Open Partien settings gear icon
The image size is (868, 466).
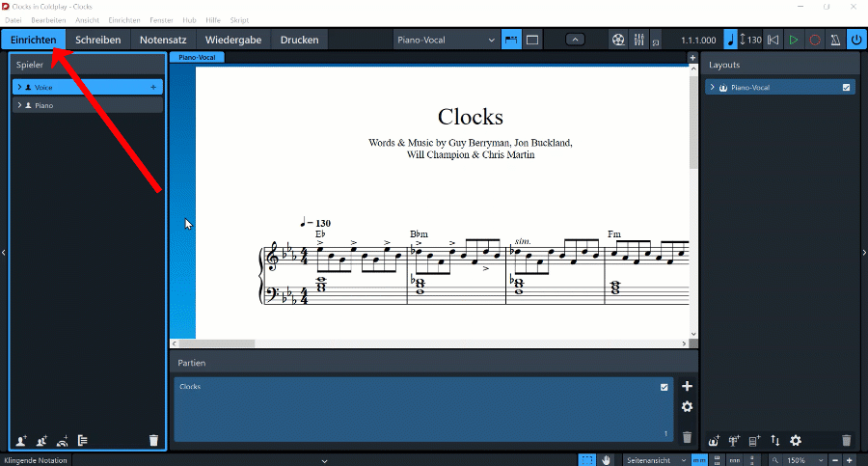click(687, 407)
